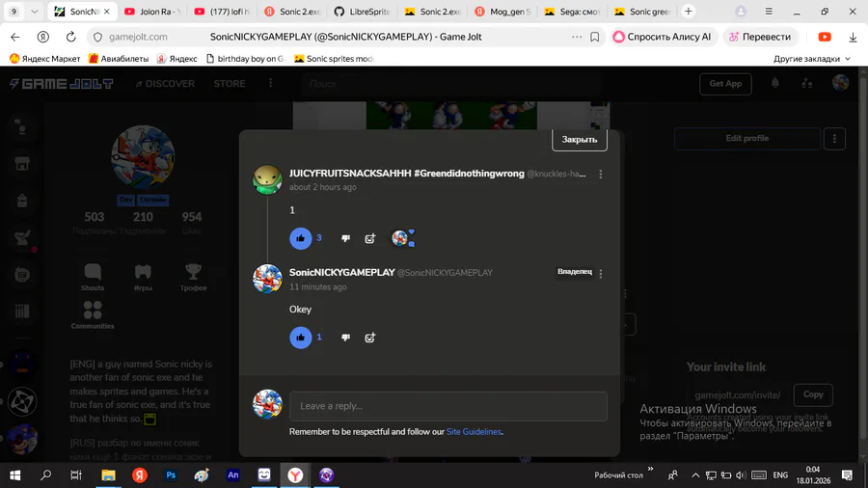Click the Get App button
868x488 pixels.
(x=725, y=84)
